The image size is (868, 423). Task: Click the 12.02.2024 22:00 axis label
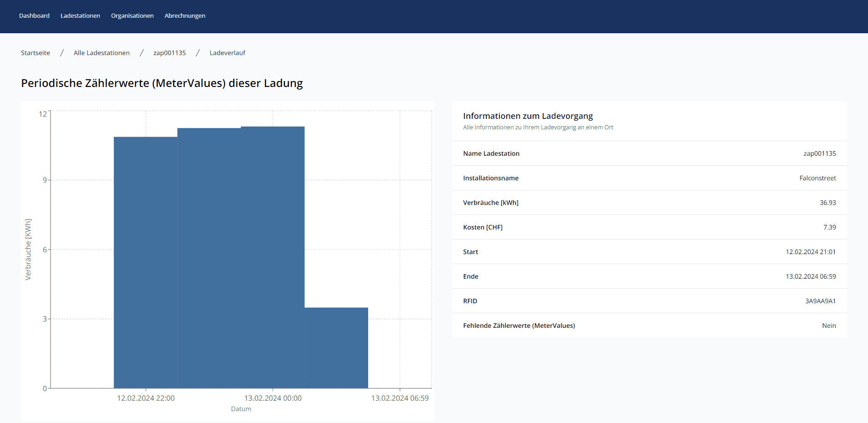146,398
